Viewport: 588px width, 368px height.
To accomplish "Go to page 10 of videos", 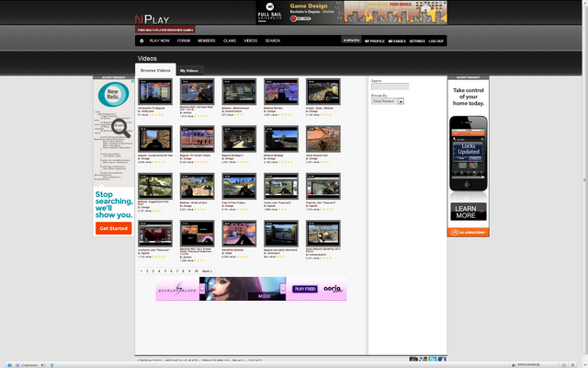I will coord(196,271).
